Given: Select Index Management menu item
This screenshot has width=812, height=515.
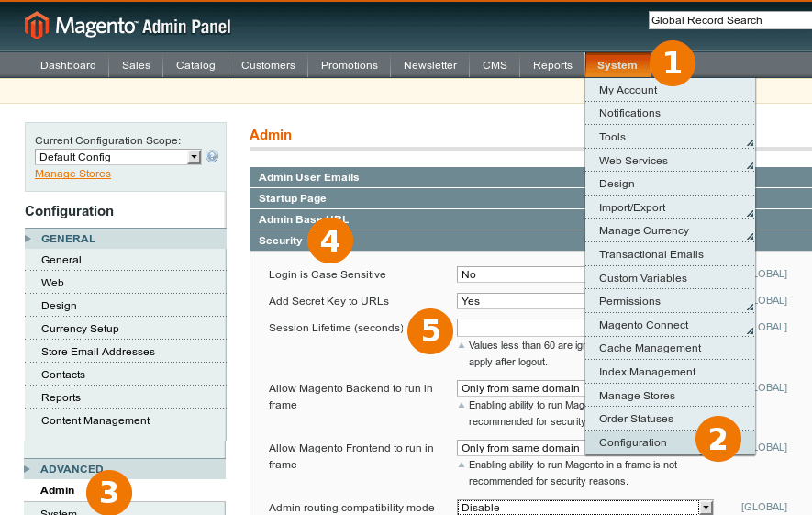Looking at the screenshot, I should 670,372.
